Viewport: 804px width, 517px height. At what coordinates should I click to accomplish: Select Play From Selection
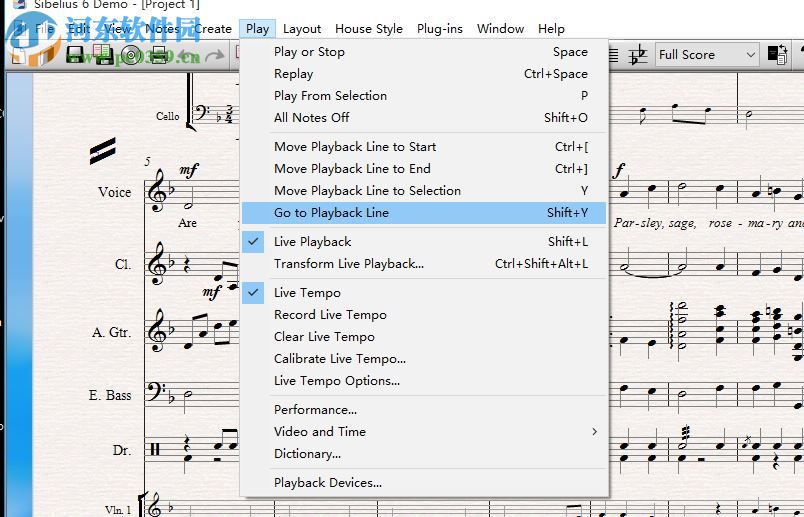[x=424, y=96]
